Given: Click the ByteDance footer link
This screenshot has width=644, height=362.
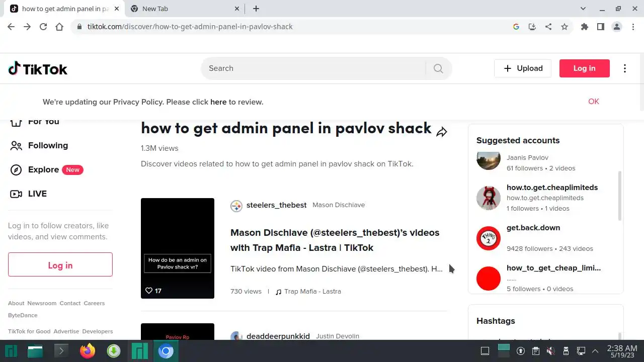Looking at the screenshot, I should (x=23, y=315).
